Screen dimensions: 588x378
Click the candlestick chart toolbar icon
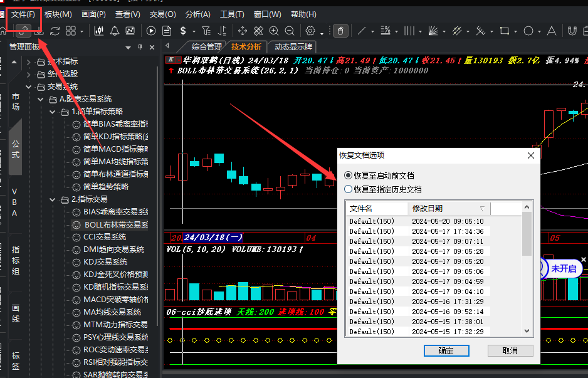tap(98, 31)
